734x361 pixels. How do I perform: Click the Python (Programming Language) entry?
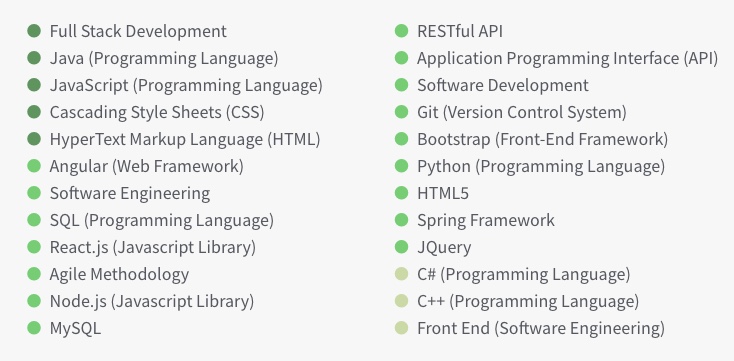point(541,167)
